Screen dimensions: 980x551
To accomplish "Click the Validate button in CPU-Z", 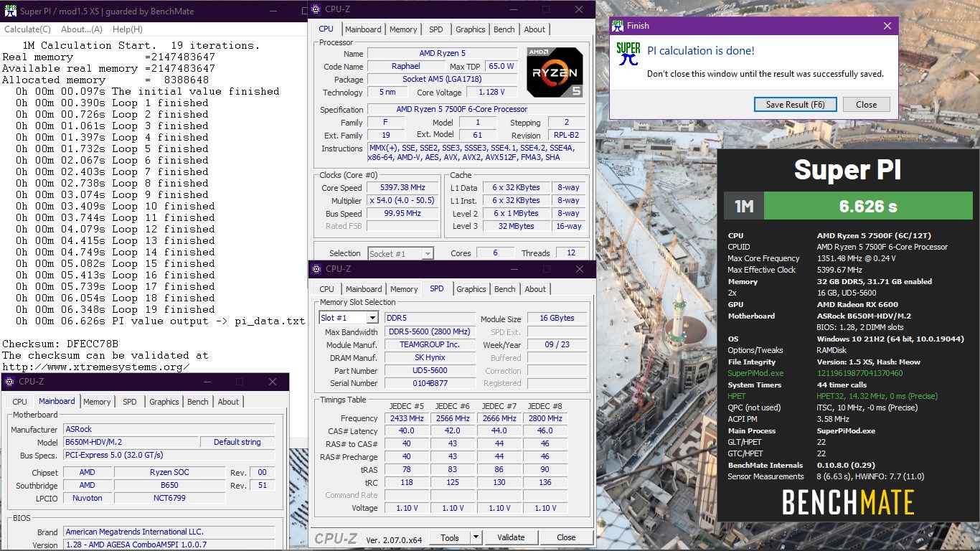I will point(511,537).
